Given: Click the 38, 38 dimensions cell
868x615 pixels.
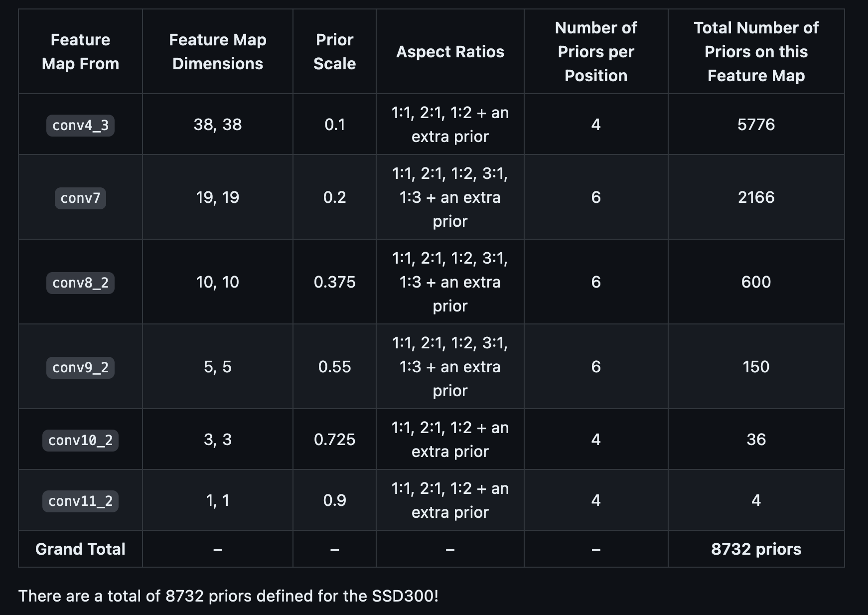Looking at the screenshot, I should [x=217, y=124].
